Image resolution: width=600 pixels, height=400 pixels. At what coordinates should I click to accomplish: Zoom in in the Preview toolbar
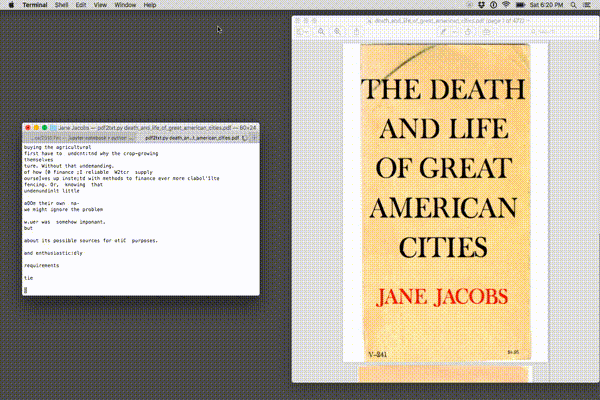pyautogui.click(x=337, y=32)
